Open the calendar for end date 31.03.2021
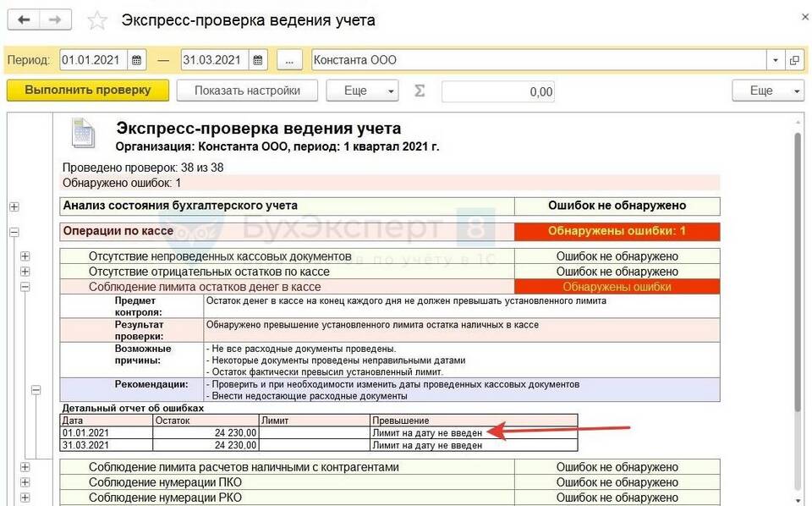 [x=258, y=60]
